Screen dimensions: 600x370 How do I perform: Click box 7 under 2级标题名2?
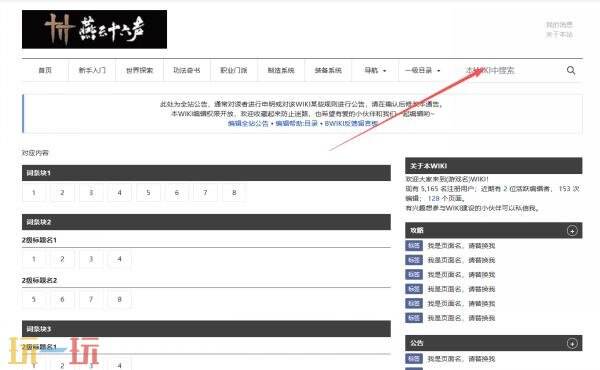coord(91,300)
